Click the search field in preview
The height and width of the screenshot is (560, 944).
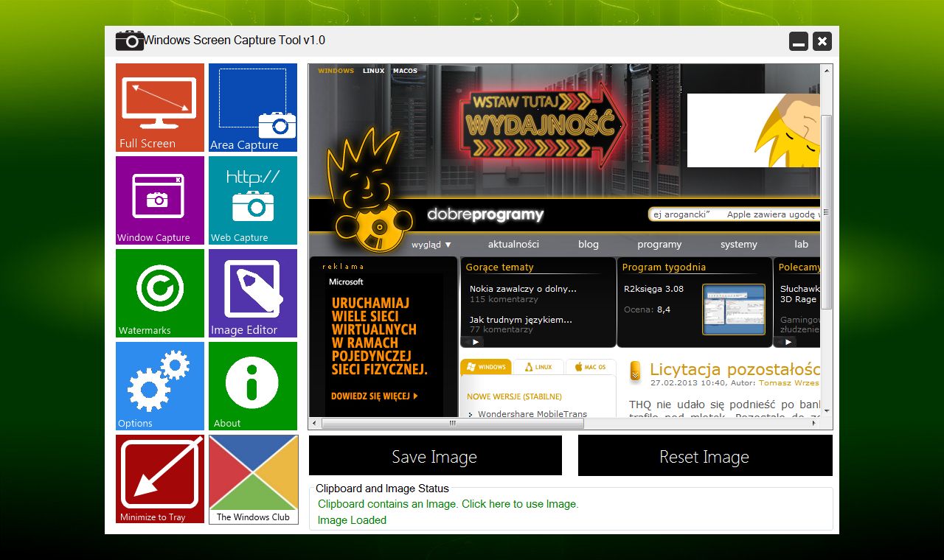[x=734, y=214]
